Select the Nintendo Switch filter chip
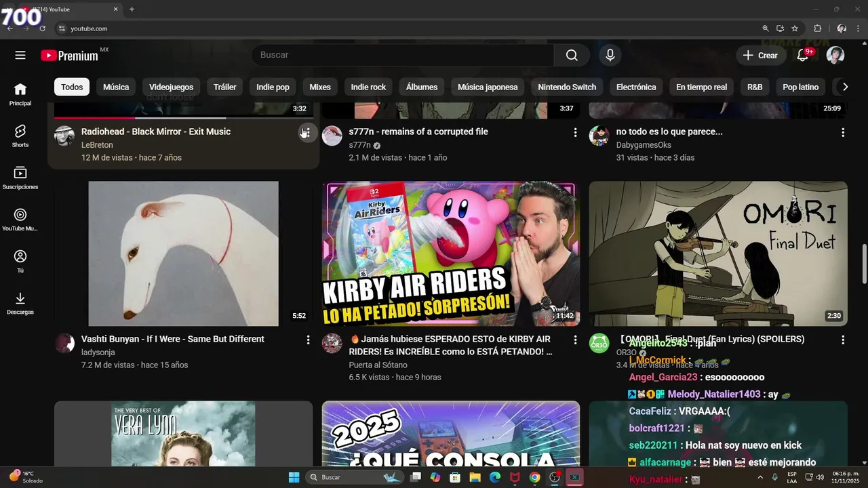 click(567, 87)
